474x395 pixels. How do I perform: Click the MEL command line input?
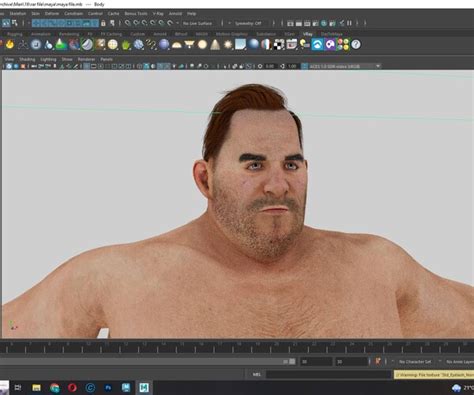pyautogui.click(x=328, y=374)
